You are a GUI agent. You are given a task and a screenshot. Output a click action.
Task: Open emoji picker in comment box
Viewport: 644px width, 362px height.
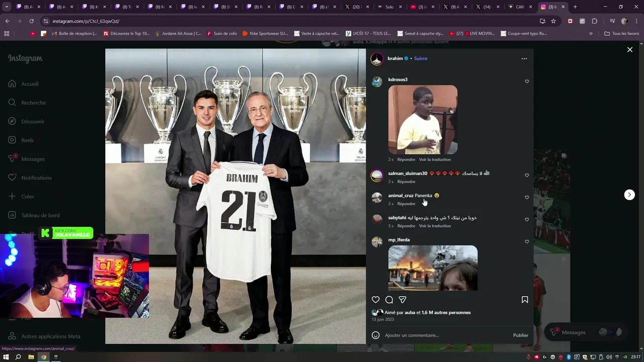375,335
